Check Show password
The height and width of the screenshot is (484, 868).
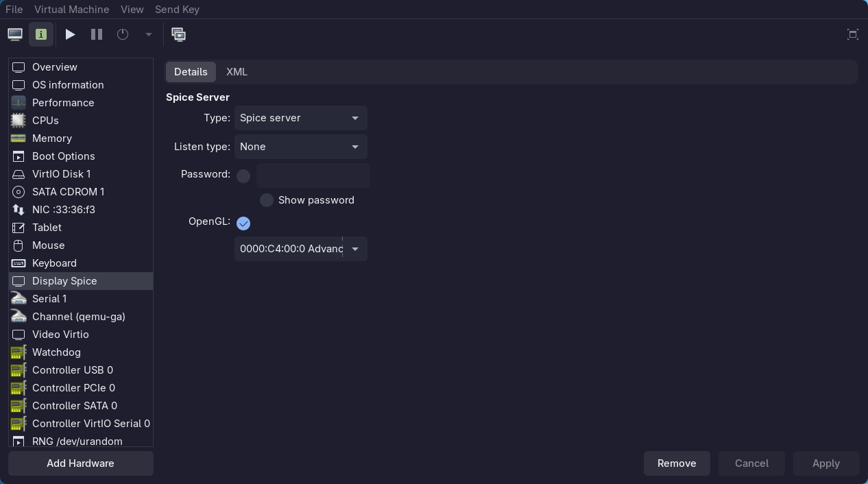pos(267,200)
